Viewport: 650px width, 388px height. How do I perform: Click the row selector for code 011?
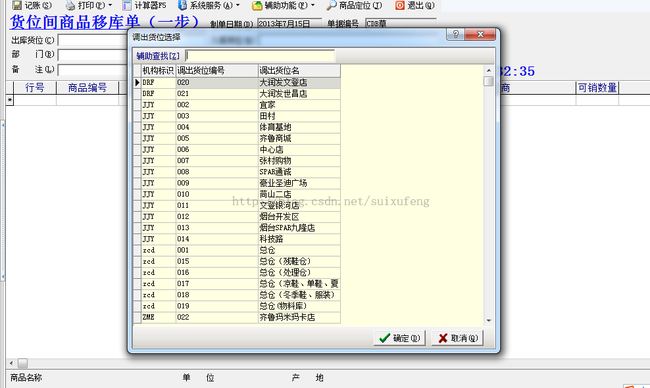click(137, 206)
